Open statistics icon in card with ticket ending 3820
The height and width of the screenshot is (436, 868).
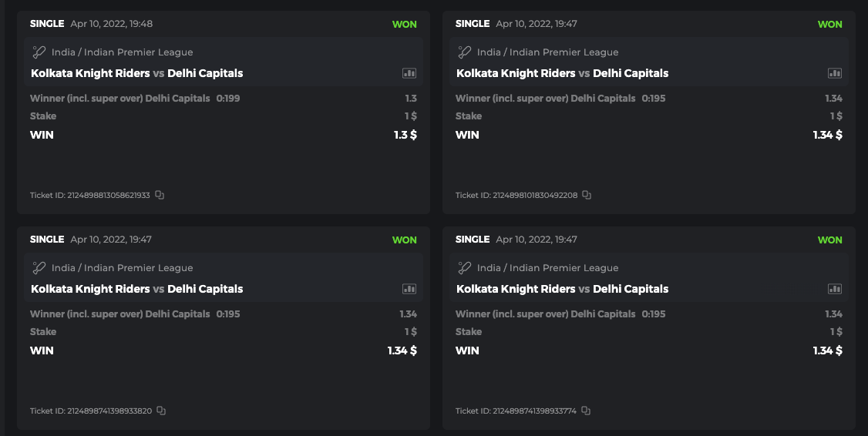pyautogui.click(x=409, y=289)
